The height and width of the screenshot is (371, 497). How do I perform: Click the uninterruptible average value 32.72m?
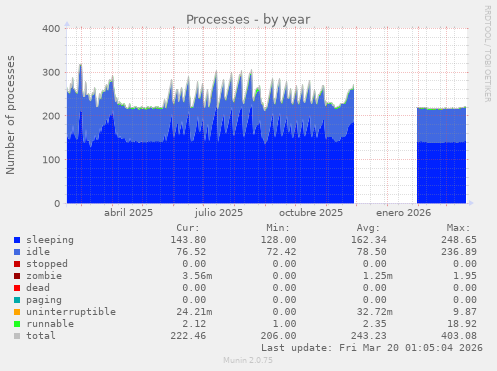(375, 312)
